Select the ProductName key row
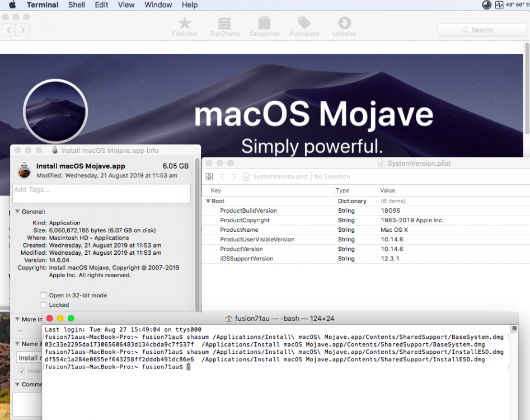The width and height of the screenshot is (530, 420). 365,230
